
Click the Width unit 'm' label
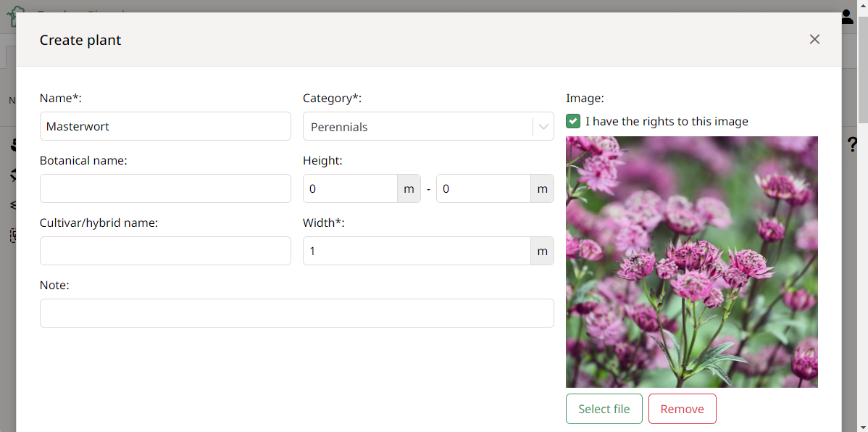point(542,251)
